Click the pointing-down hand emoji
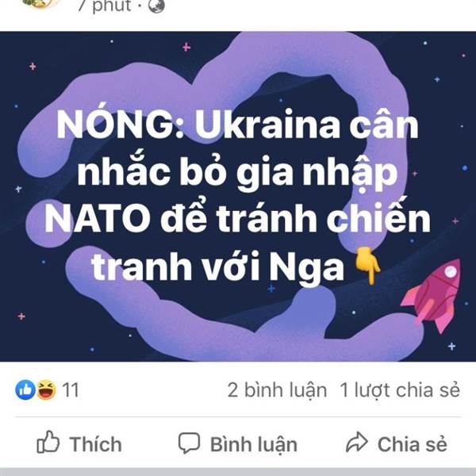Image resolution: width=476 pixels, height=476 pixels. pyautogui.click(x=367, y=266)
